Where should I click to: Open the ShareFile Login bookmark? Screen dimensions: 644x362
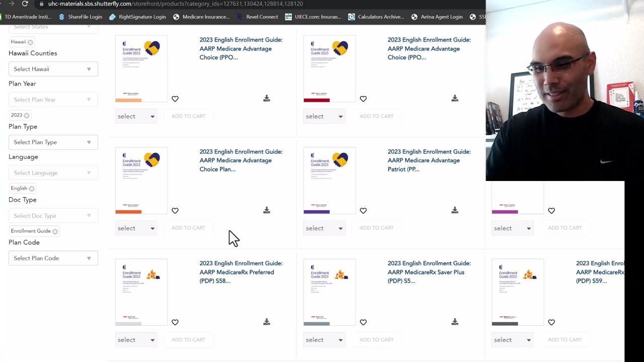[80, 17]
